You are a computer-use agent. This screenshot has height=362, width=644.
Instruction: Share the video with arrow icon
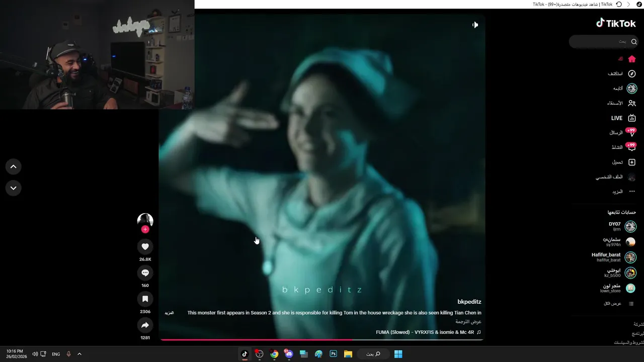coord(145,325)
